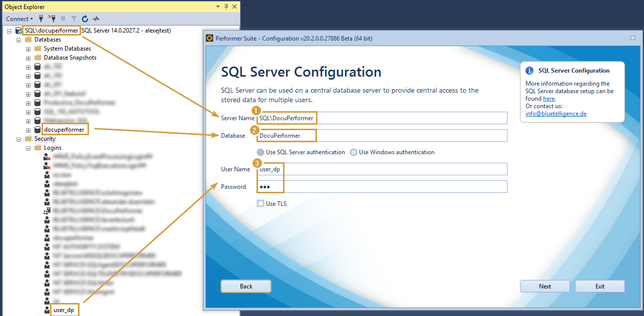Select Use Windows authentication
644x316 pixels.
[354, 152]
